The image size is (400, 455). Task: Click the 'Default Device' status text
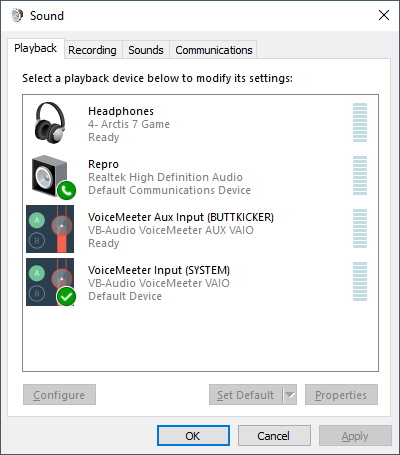125,296
